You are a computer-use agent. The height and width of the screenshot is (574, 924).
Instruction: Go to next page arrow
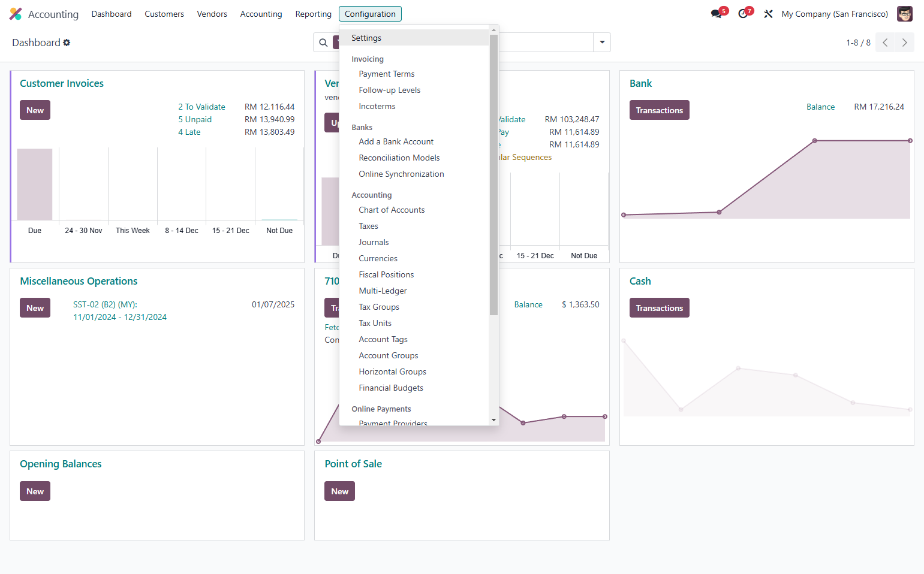point(905,43)
